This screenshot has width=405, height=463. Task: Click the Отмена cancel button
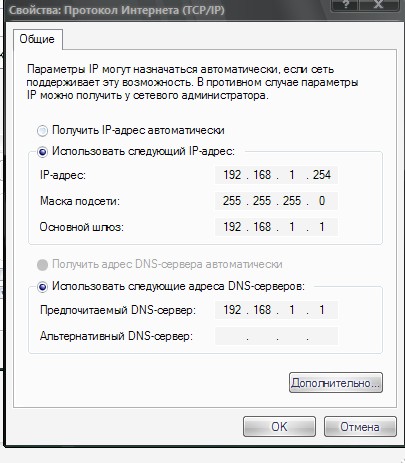[360, 427]
